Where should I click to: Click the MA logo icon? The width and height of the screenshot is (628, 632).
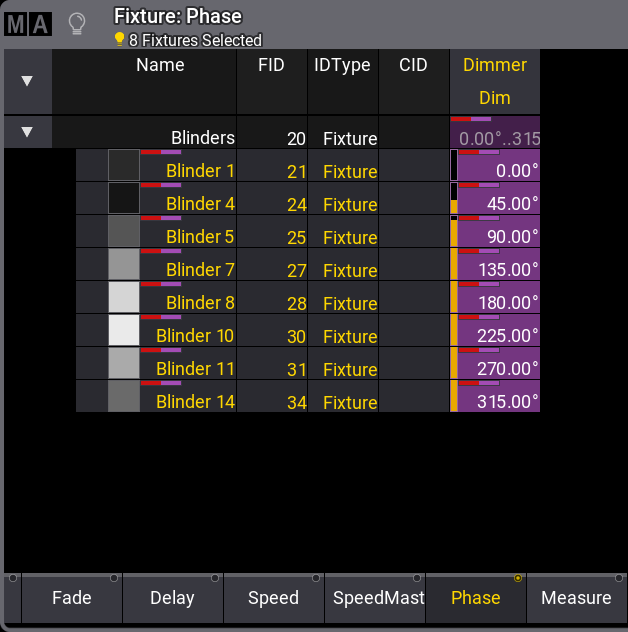pyautogui.click(x=28, y=24)
